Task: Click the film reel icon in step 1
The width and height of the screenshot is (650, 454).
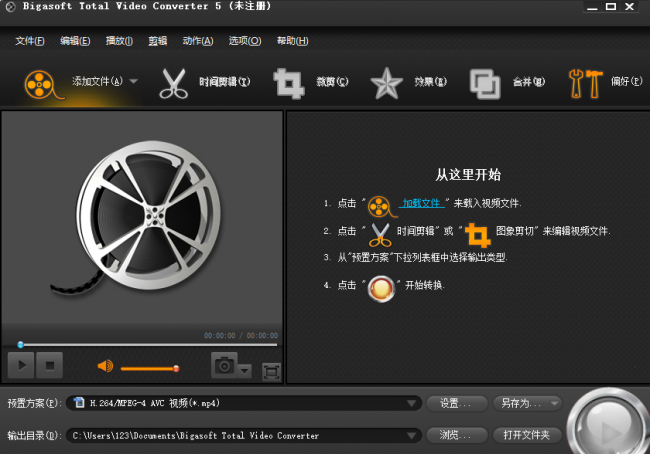Action: (382, 206)
